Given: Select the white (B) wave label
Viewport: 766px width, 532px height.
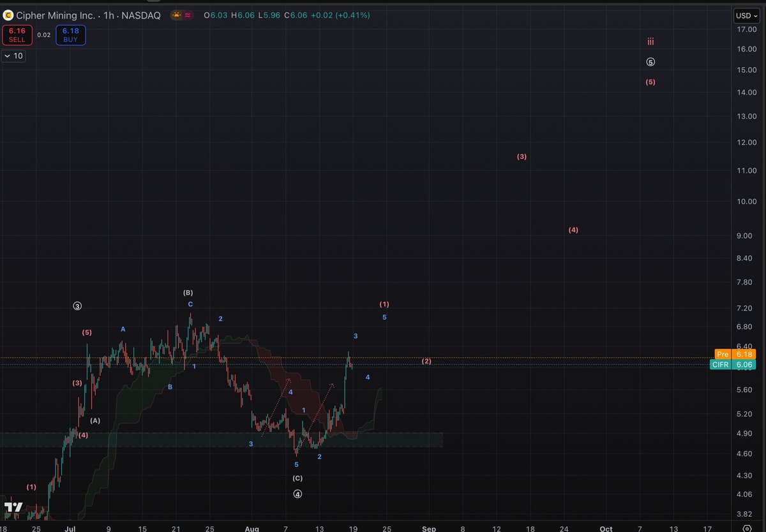Looking at the screenshot, I should coord(188,293).
